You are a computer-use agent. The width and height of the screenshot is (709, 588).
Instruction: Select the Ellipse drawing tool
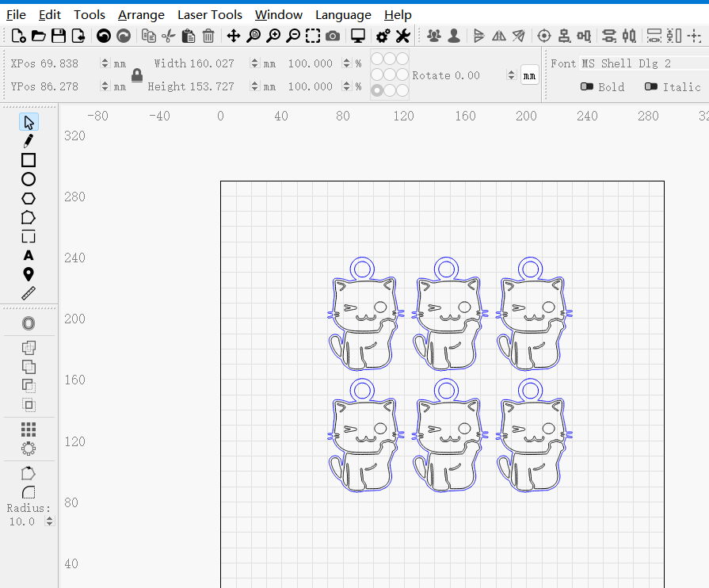29,179
